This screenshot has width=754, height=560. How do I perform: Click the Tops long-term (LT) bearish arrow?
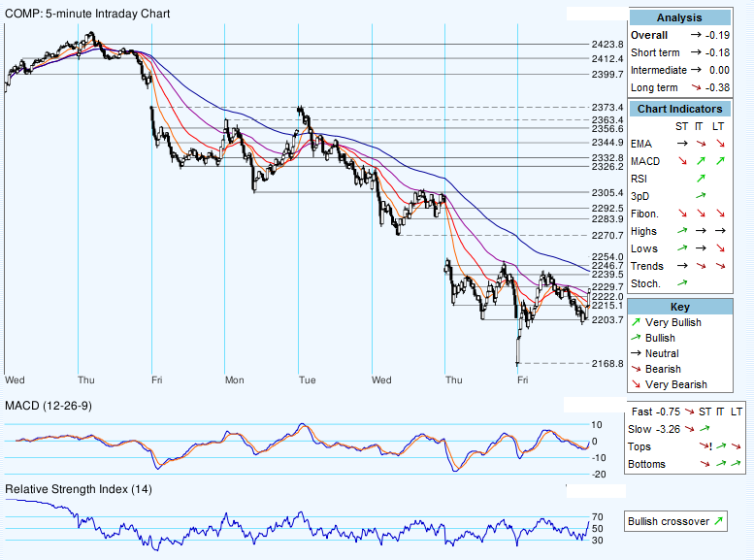pyautogui.click(x=736, y=446)
